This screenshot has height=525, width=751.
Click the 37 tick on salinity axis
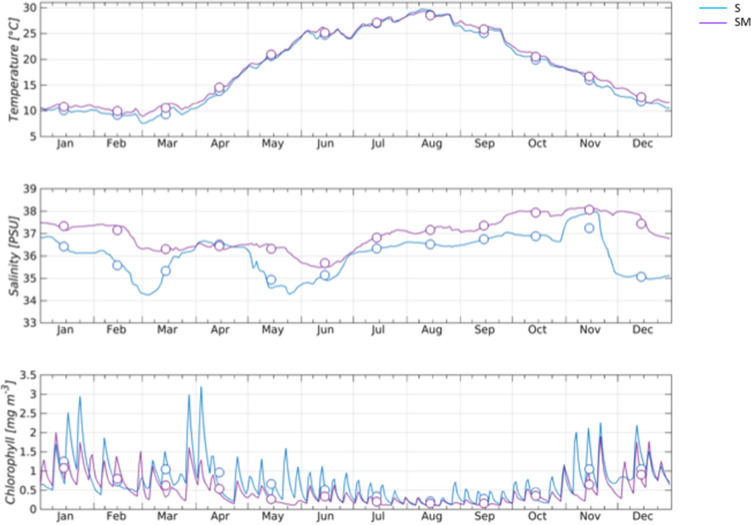pos(30,234)
